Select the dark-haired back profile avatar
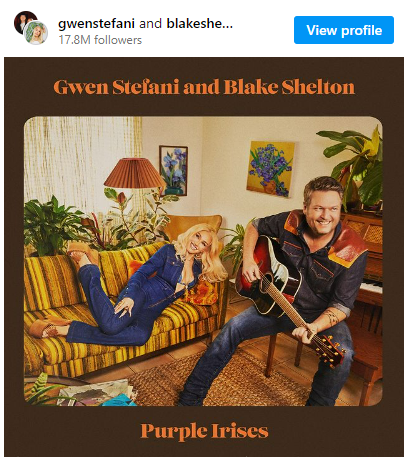Viewport: 406px width, 459px height. click(23, 20)
